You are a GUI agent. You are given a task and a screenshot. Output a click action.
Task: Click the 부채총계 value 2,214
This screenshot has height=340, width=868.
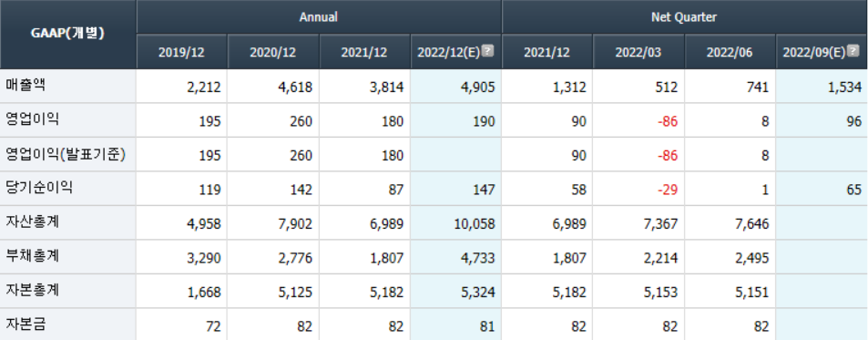[x=660, y=258]
